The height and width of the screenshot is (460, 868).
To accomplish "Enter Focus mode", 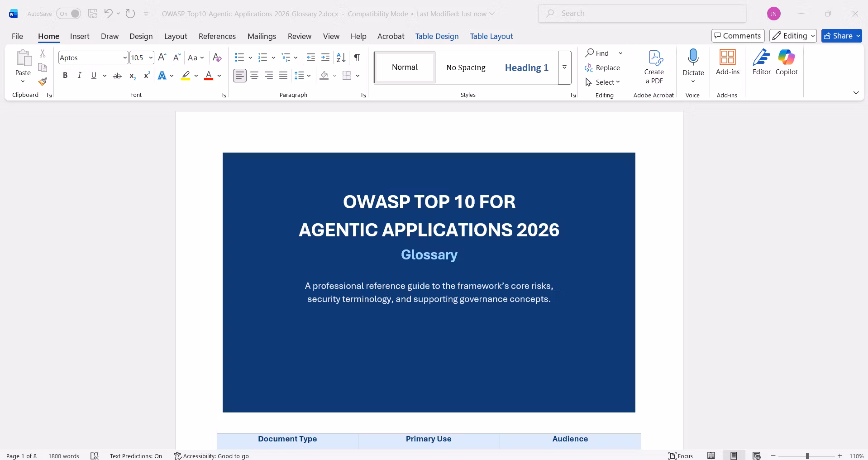I will 681,456.
